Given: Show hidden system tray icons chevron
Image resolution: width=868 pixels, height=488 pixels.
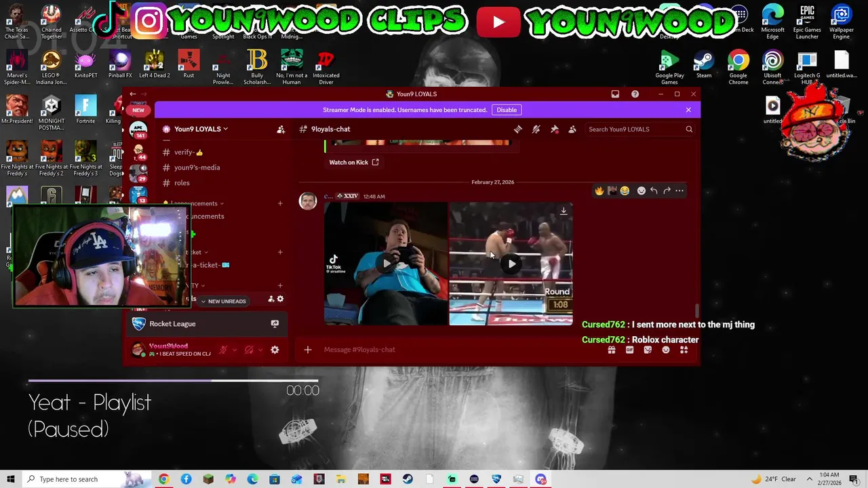Looking at the screenshot, I should [809, 479].
